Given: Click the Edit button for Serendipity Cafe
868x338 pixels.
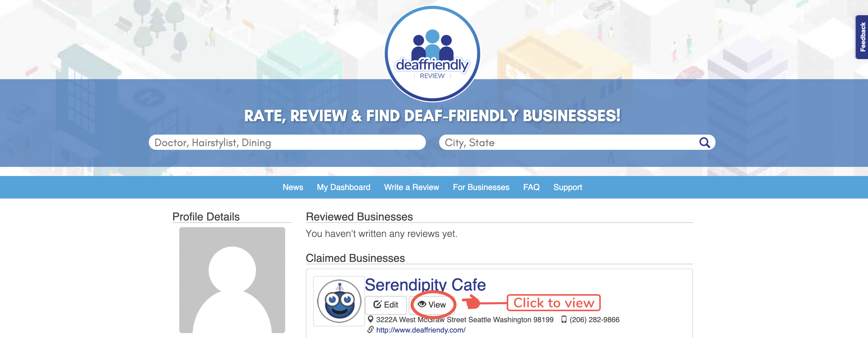Looking at the screenshot, I should tap(386, 305).
